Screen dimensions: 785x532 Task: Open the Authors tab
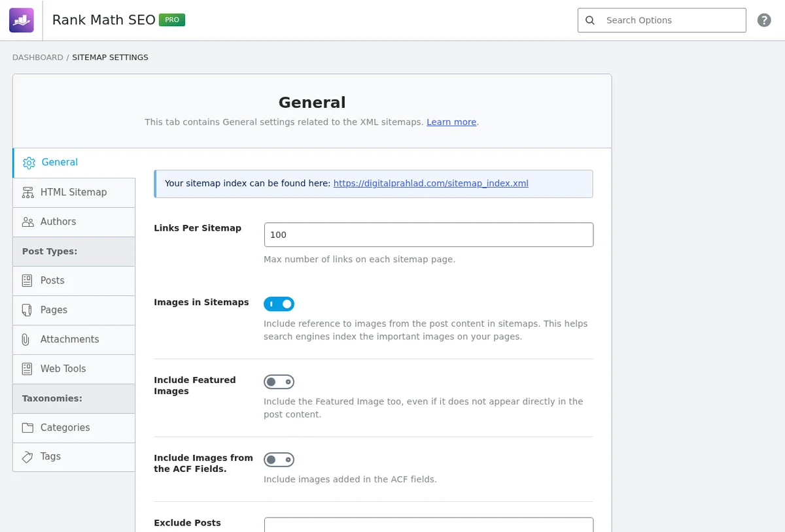tap(74, 222)
